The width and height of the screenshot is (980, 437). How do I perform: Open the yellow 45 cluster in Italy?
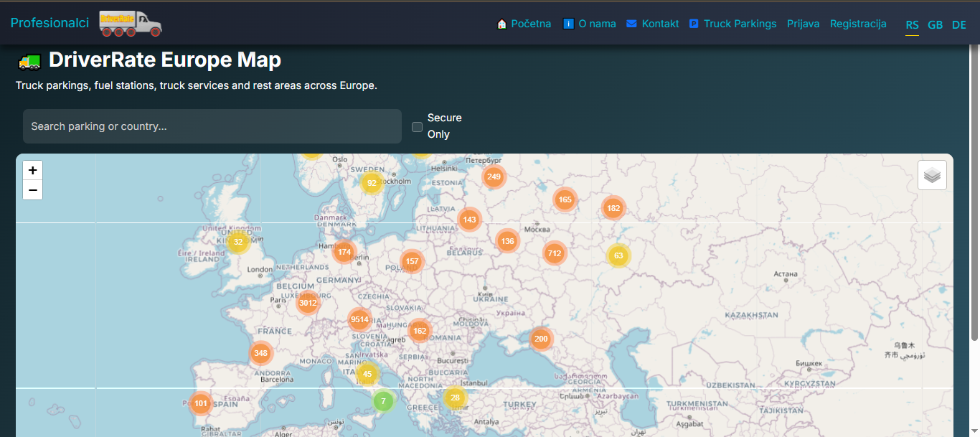(367, 374)
